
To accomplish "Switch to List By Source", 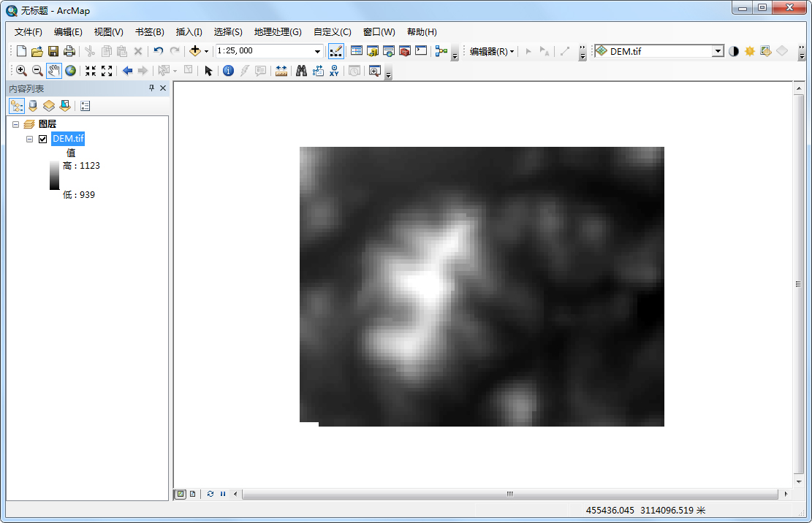I will [33, 106].
